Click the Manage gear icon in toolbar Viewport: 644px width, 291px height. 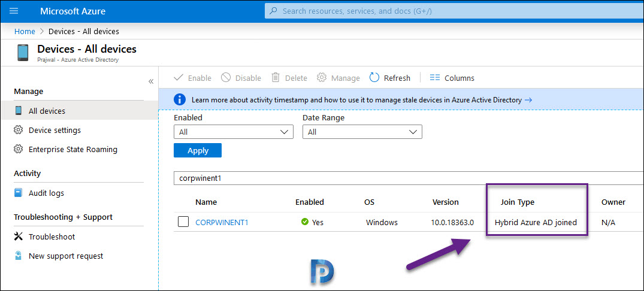click(322, 78)
